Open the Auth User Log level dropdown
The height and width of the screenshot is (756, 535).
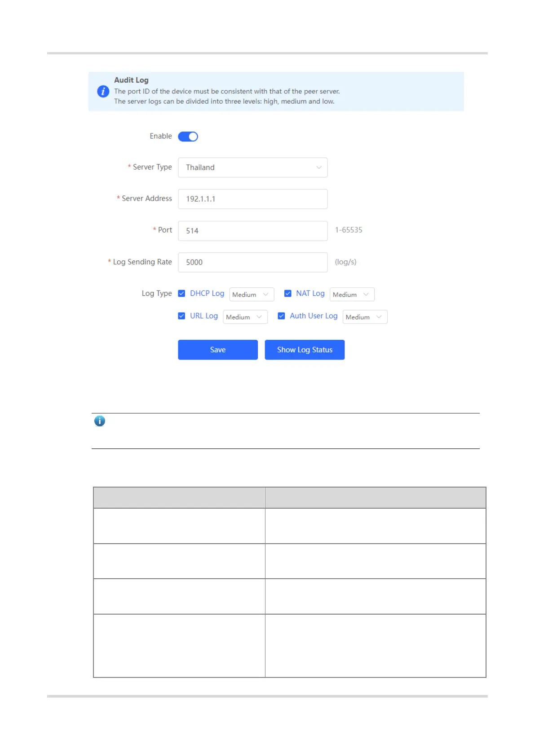click(x=365, y=317)
